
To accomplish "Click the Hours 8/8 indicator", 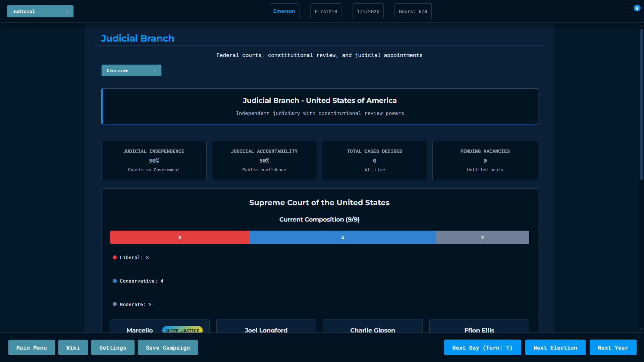I will 413,11.
